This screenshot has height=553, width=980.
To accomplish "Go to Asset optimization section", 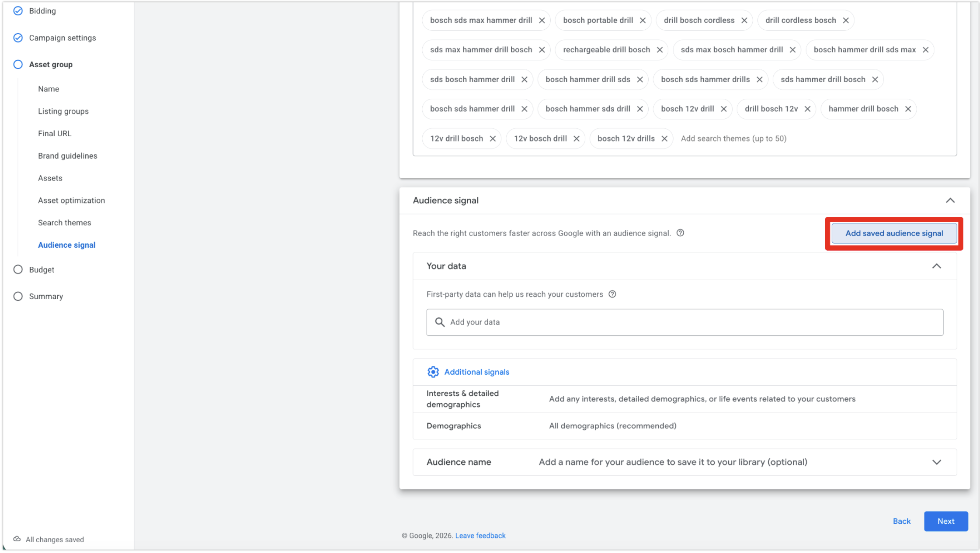I will tap(72, 200).
